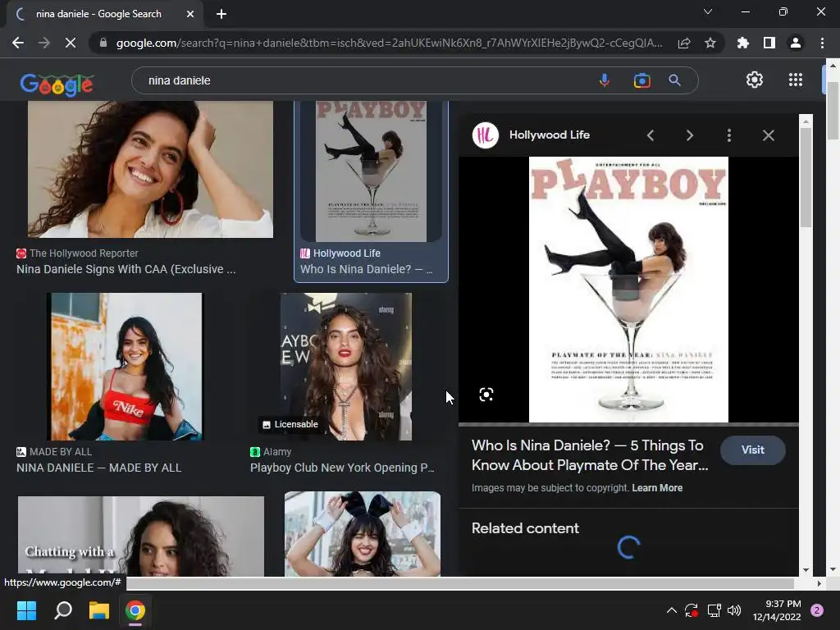
Task: Open Windows taskbar search
Action: click(x=63, y=610)
